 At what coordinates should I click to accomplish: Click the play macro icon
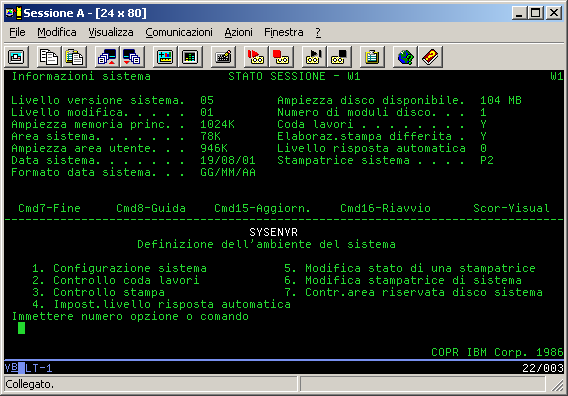(314, 57)
